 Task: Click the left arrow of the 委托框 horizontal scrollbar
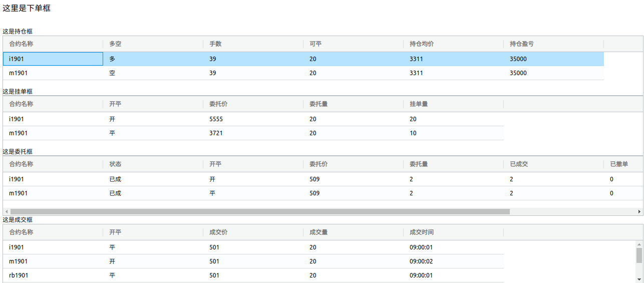(x=6, y=212)
